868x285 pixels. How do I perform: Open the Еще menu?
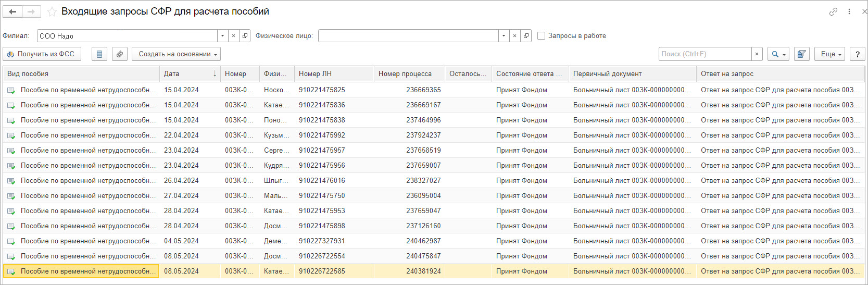pos(831,54)
